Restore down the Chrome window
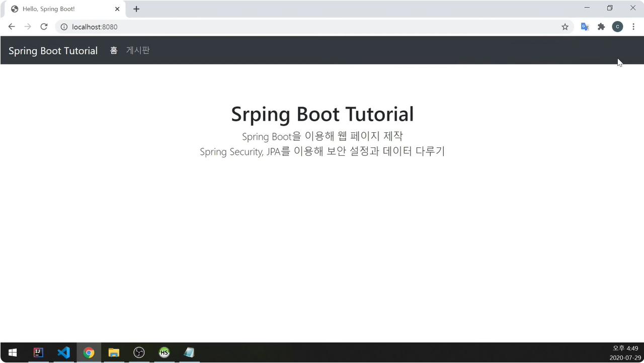The width and height of the screenshot is (644, 363). coord(610,8)
